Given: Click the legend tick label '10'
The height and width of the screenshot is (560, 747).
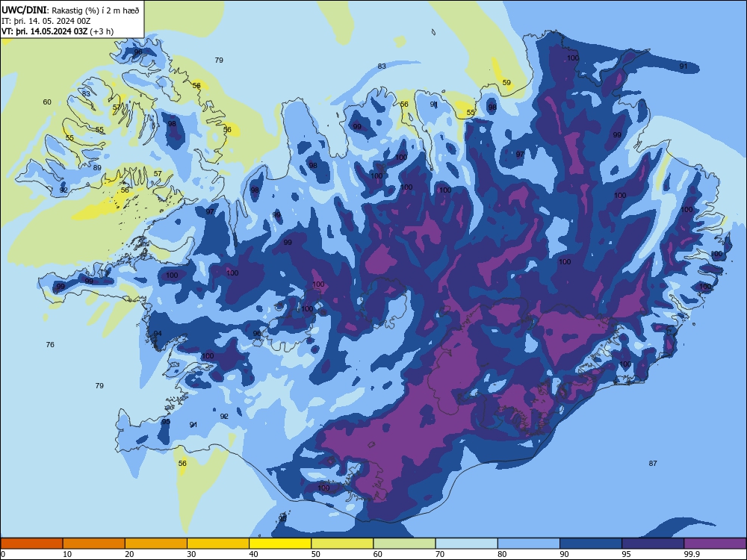Looking at the screenshot, I should tap(67, 554).
